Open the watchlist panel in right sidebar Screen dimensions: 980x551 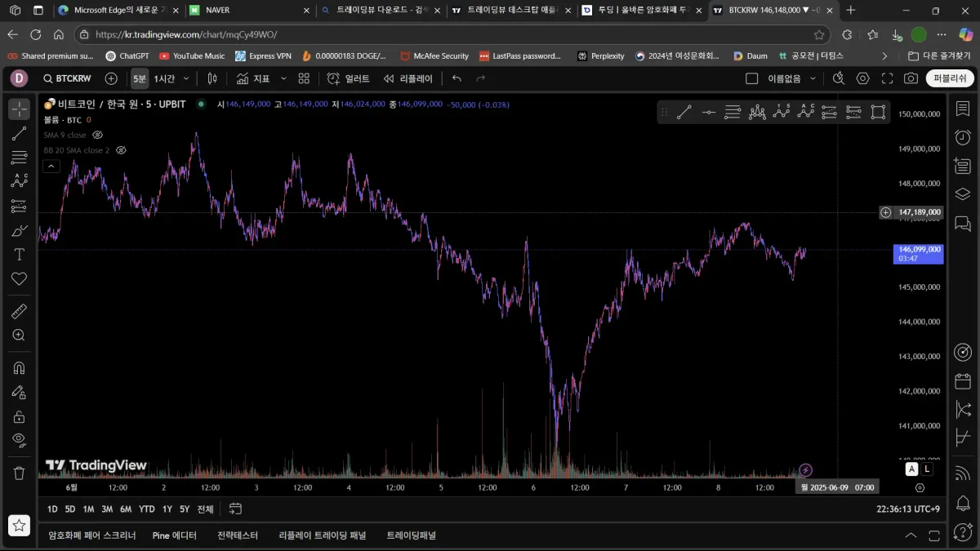[x=963, y=109]
